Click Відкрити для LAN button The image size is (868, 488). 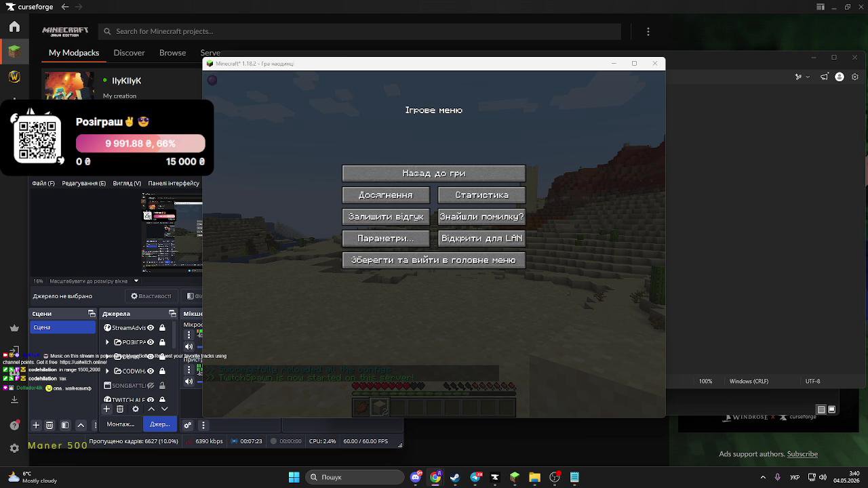[x=481, y=239]
